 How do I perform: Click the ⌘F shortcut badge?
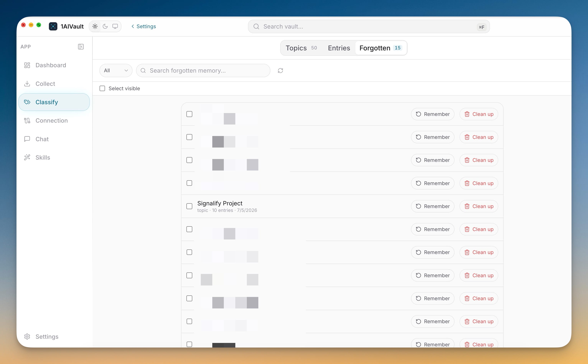[x=482, y=27]
